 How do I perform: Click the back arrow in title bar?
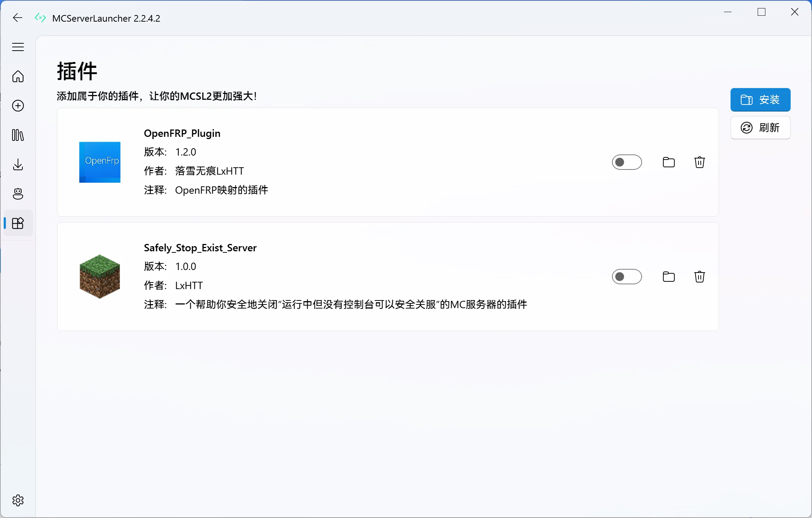(17, 17)
